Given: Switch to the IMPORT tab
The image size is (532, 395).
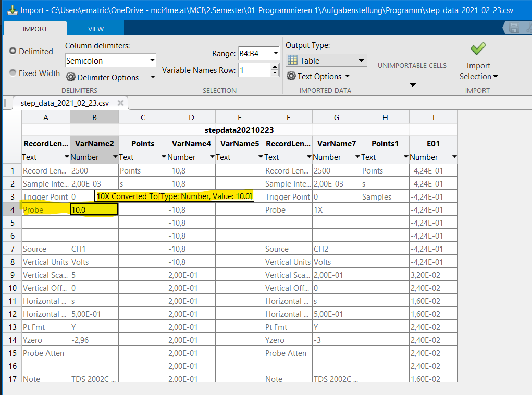Looking at the screenshot, I should pyautogui.click(x=35, y=29).
